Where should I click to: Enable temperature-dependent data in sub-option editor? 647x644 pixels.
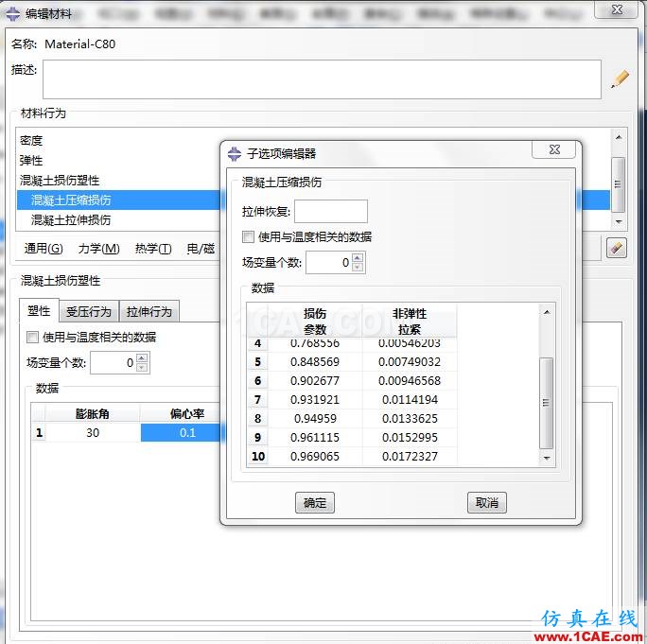(248, 236)
